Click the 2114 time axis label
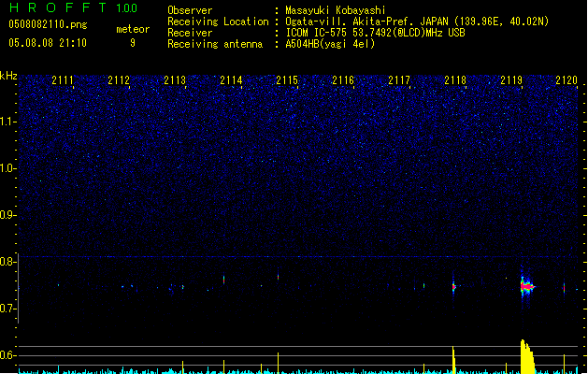 tap(231, 80)
